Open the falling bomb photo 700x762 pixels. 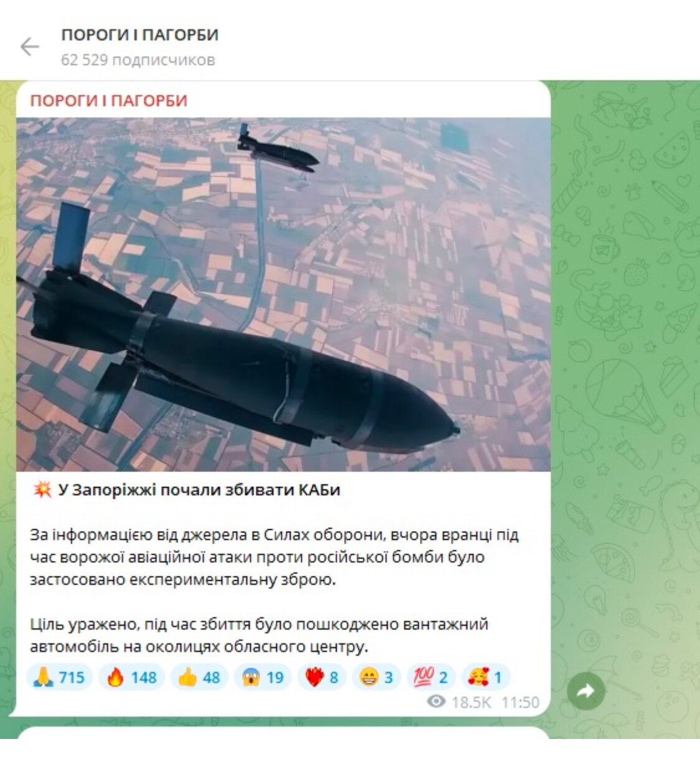[x=283, y=294]
